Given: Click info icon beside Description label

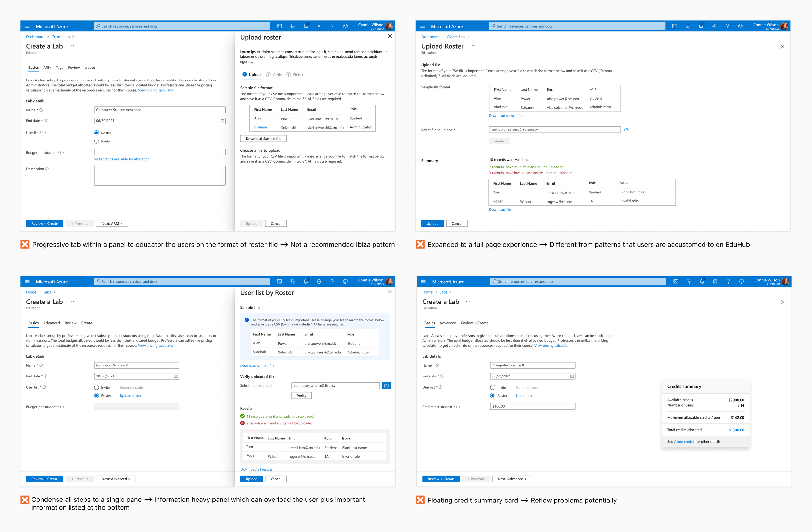Looking at the screenshot, I should click(x=47, y=169).
